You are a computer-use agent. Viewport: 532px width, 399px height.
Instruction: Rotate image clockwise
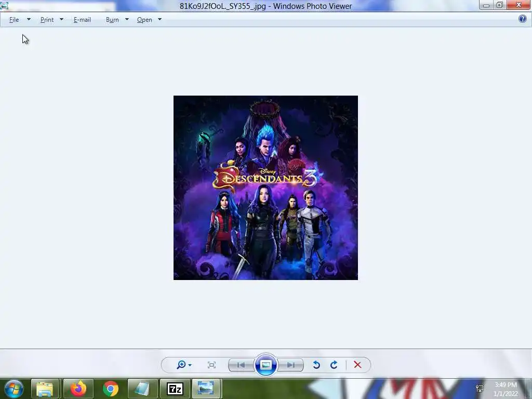334,365
